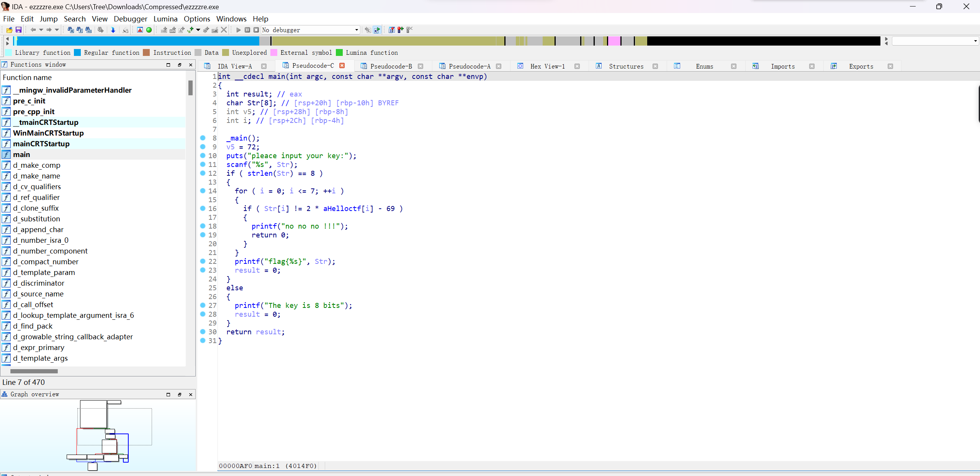Start process with the play icon

point(238,30)
